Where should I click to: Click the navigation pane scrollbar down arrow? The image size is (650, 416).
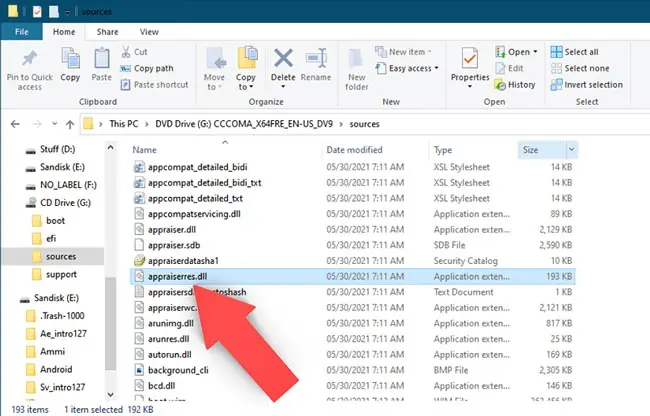point(110,394)
